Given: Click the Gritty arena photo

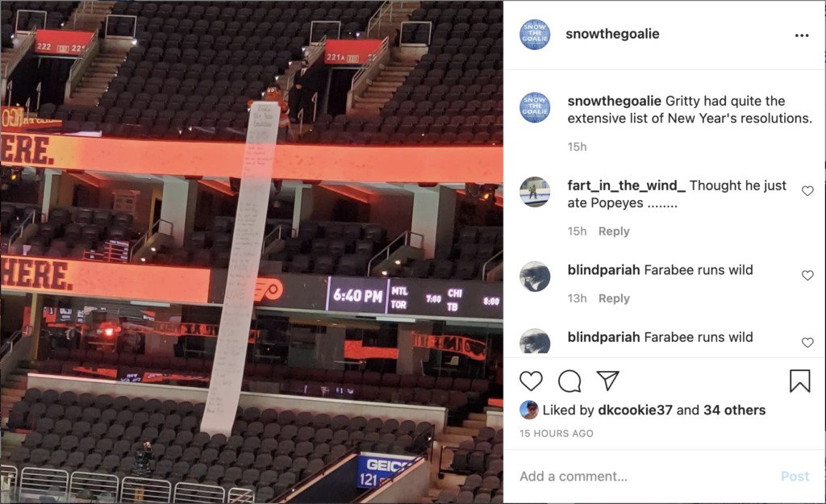Looking at the screenshot, I should tap(252, 252).
